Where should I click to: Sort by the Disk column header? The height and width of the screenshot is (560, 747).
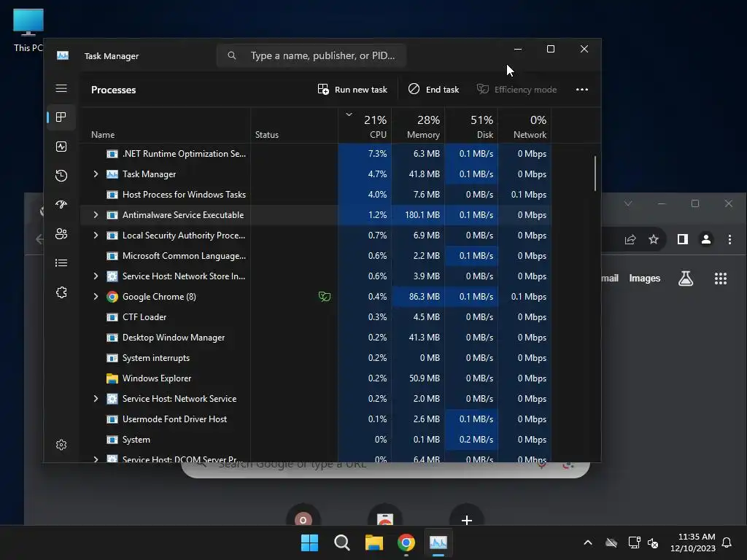click(x=472, y=126)
